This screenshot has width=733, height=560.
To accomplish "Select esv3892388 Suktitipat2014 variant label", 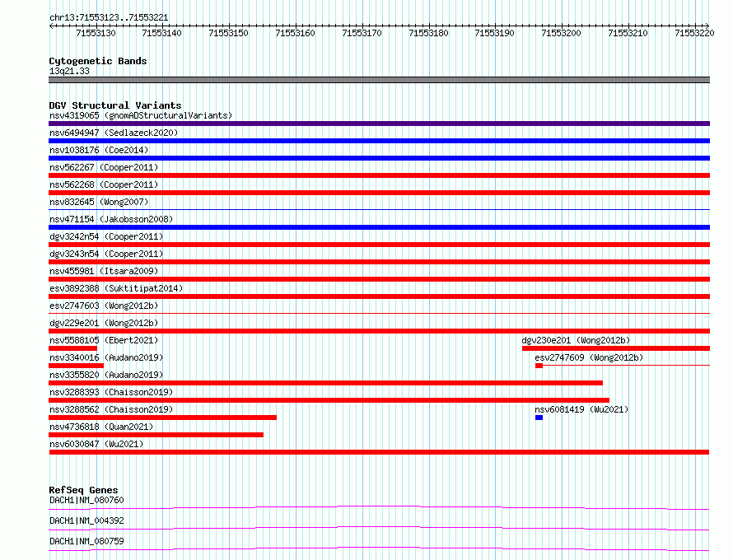I will pos(116,288).
